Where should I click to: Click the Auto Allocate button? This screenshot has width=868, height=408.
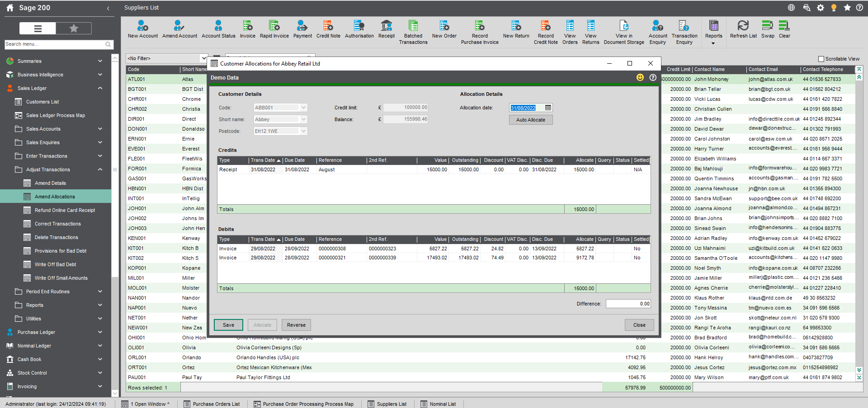530,119
